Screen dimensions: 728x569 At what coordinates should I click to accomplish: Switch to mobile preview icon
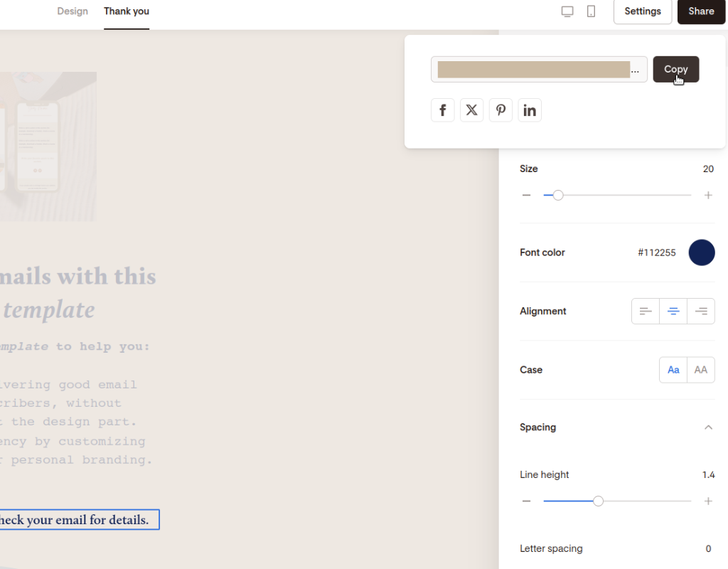(591, 11)
